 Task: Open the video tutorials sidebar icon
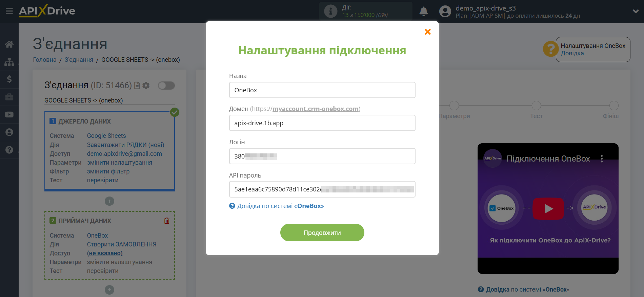coord(9,115)
